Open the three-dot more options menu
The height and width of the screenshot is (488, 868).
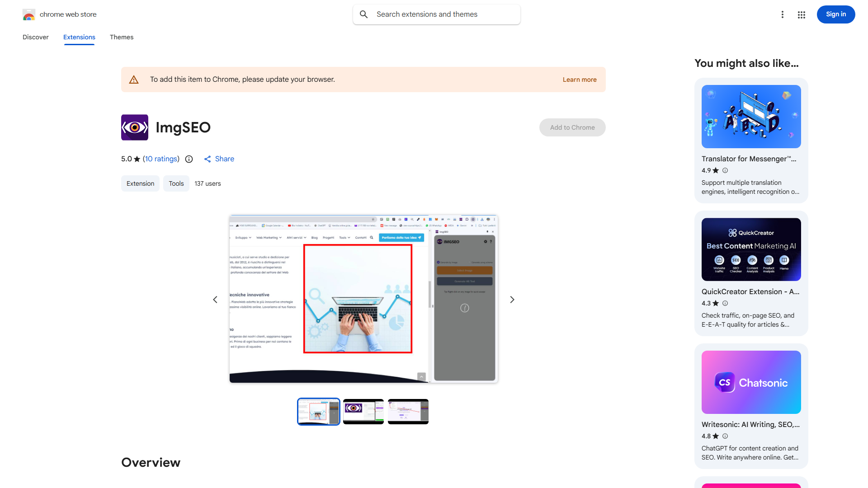(782, 14)
